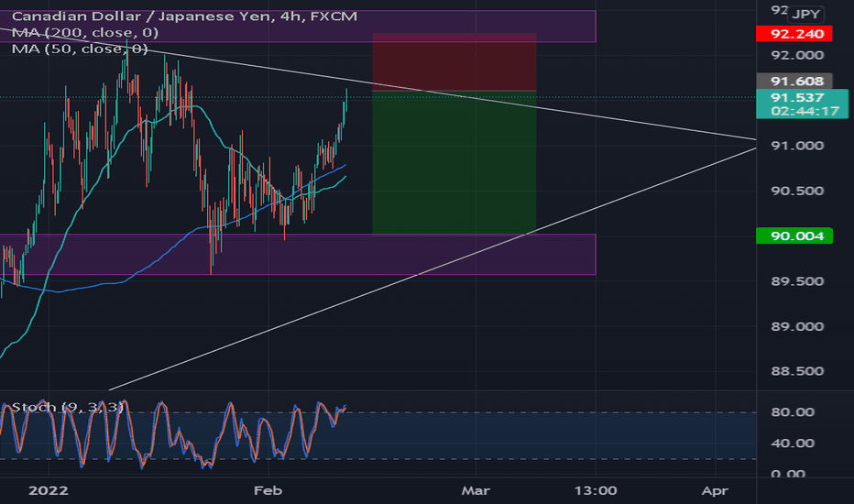The height and width of the screenshot is (504, 854).
Task: Click the 80.00 stochastic scale value
Action: tap(793, 412)
